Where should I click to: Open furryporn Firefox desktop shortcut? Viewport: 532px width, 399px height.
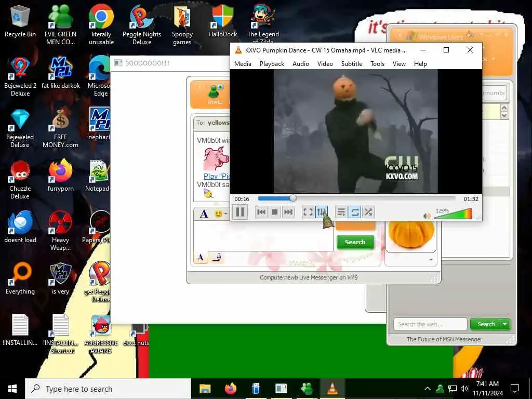(60, 176)
